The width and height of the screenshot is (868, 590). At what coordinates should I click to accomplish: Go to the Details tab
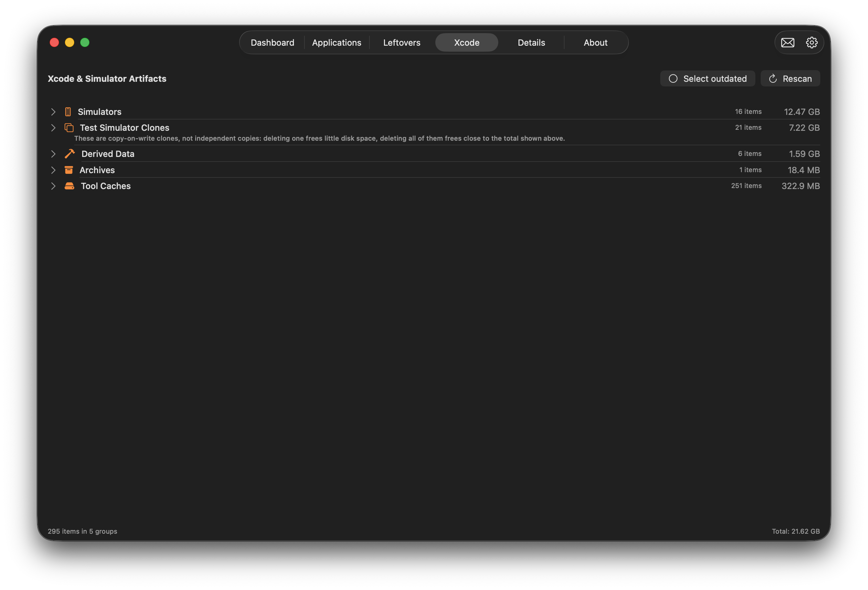point(531,42)
